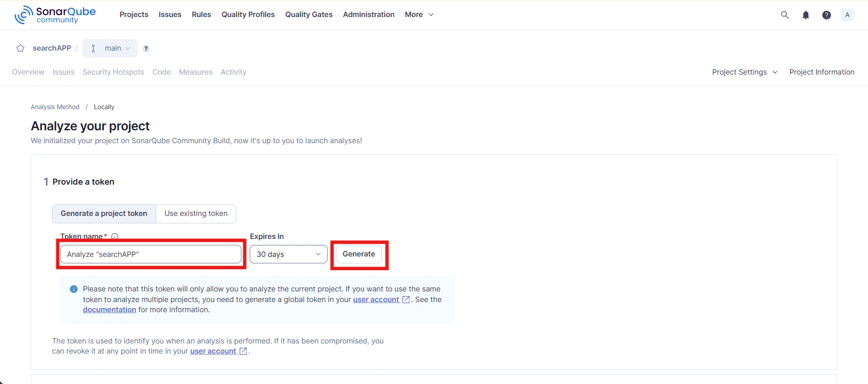Favorite the searchAPP project with the star
Viewport: 868px width, 384px height.
[20, 48]
